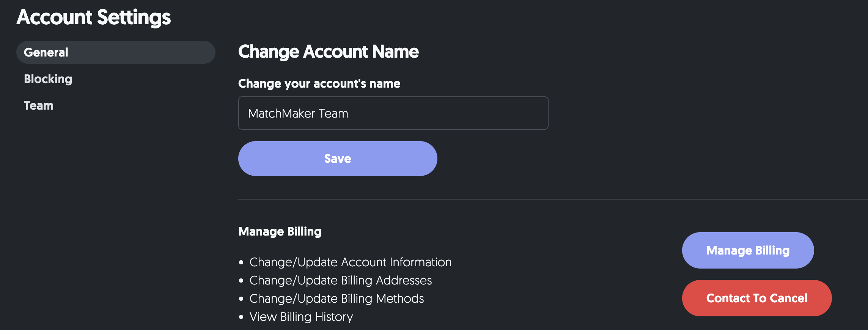Screen dimensions: 868x330
Task: Click the Change Account Name heading
Action: 328,52
